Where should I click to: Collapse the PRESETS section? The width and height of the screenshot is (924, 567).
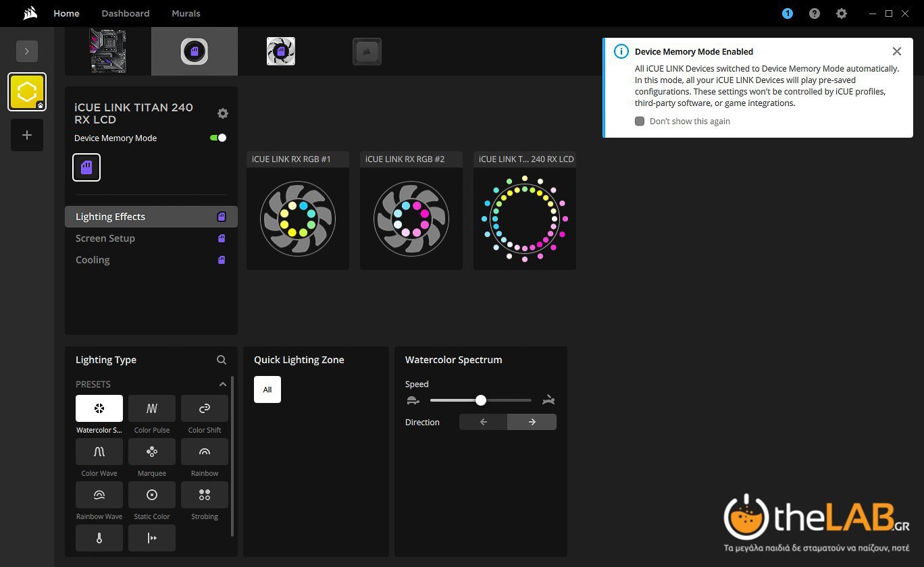(x=222, y=384)
